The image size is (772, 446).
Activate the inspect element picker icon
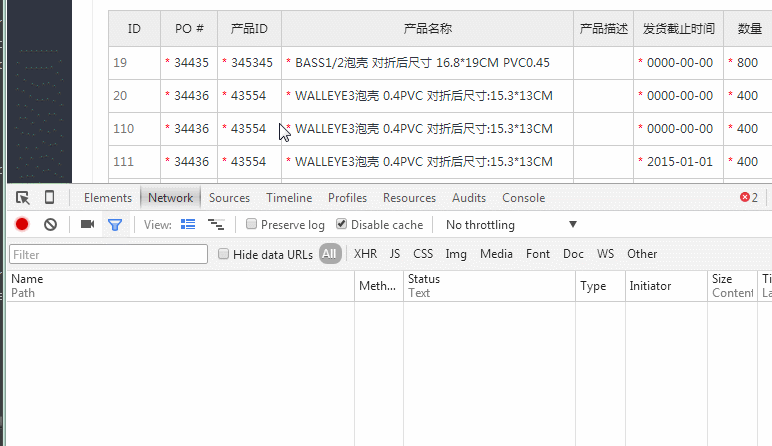[23, 198]
